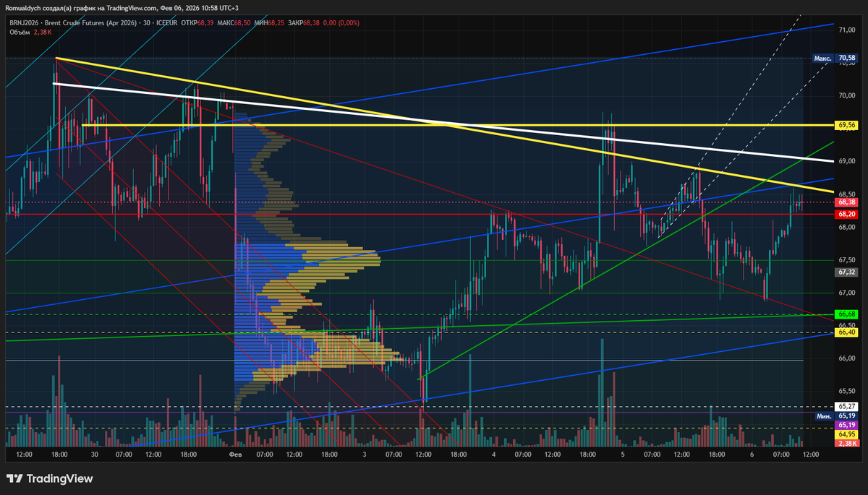Screen dimensions: 868x495
Task: Click the Объём 2,38K volume legend
Action: tap(29, 32)
